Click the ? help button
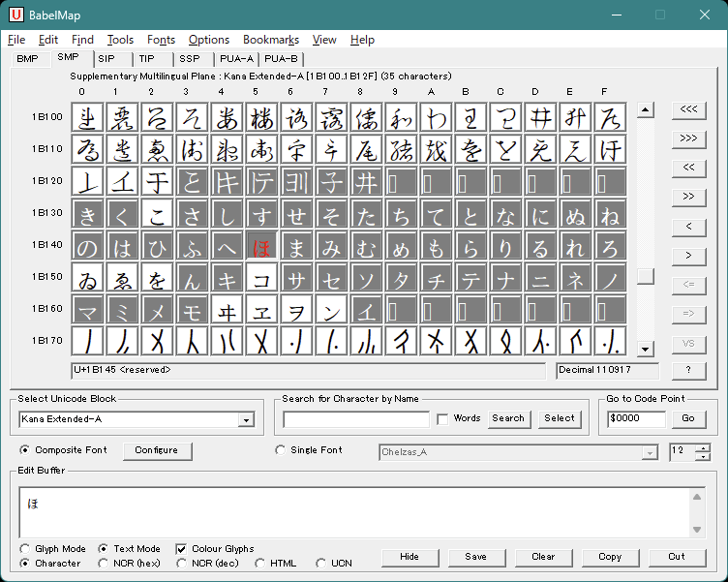The height and width of the screenshot is (582, 728). pyautogui.click(x=688, y=371)
